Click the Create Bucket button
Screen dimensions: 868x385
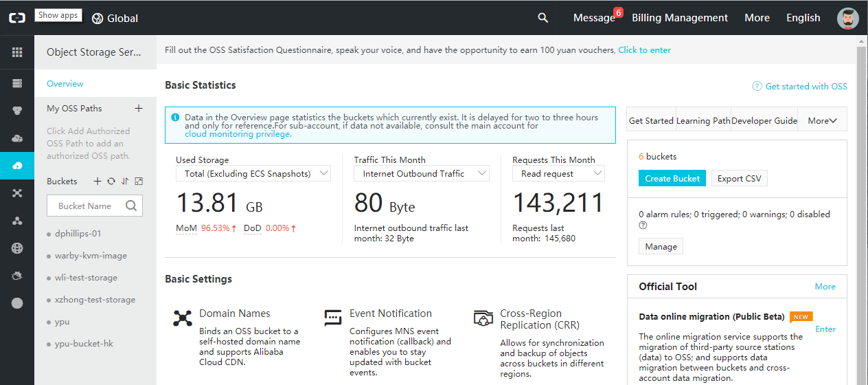672,179
